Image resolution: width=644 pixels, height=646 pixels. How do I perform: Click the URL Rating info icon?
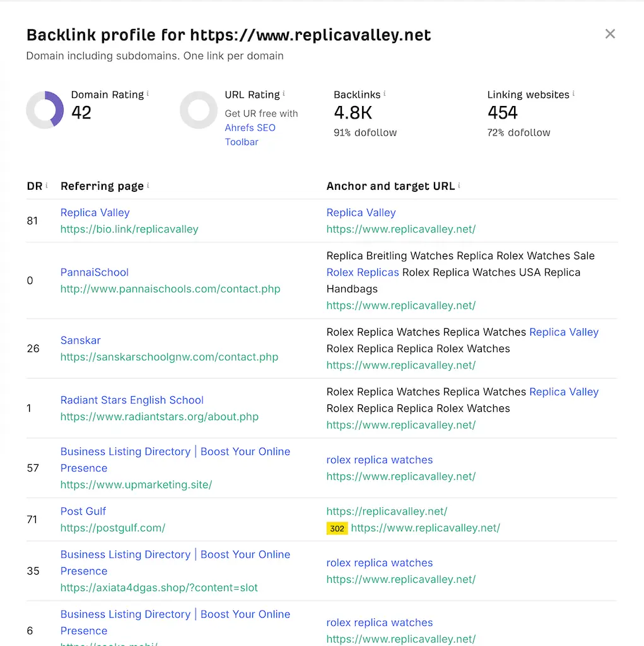(284, 93)
